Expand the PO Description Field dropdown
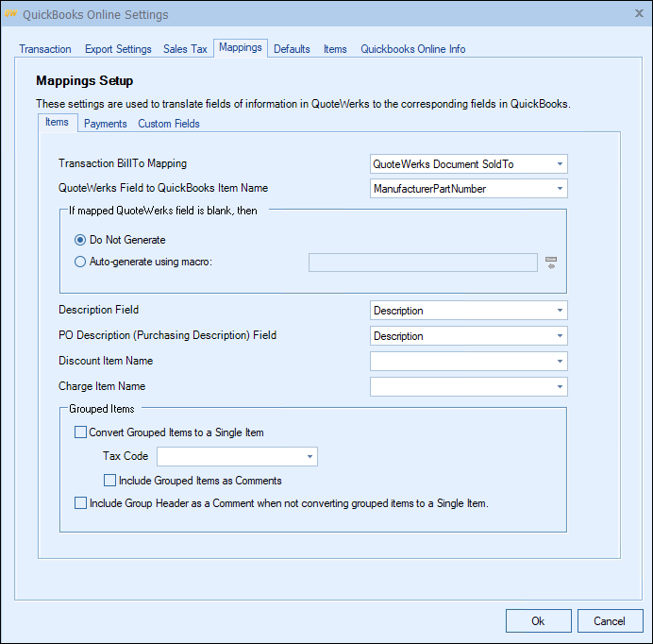Image resolution: width=653 pixels, height=644 pixels. coord(560,336)
